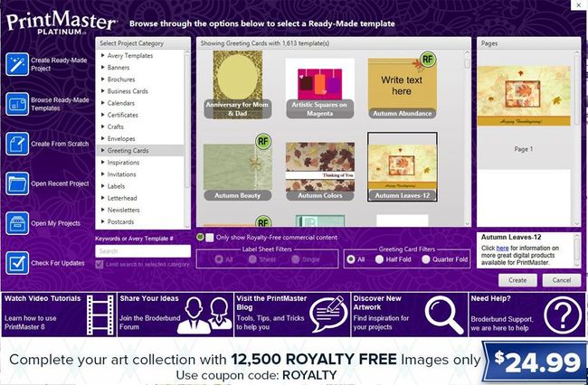588x385 pixels.
Task: Expand the Business Cards category arrow
Action: coord(103,91)
